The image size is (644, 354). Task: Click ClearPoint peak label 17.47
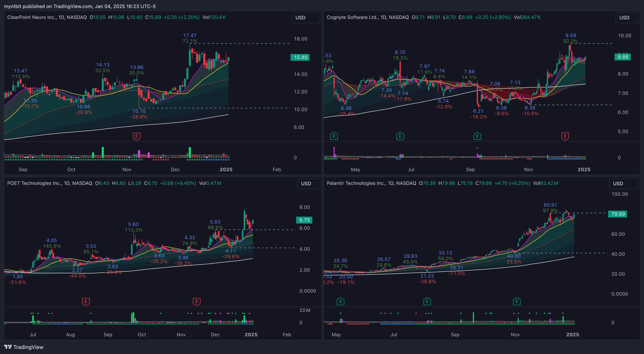[190, 35]
